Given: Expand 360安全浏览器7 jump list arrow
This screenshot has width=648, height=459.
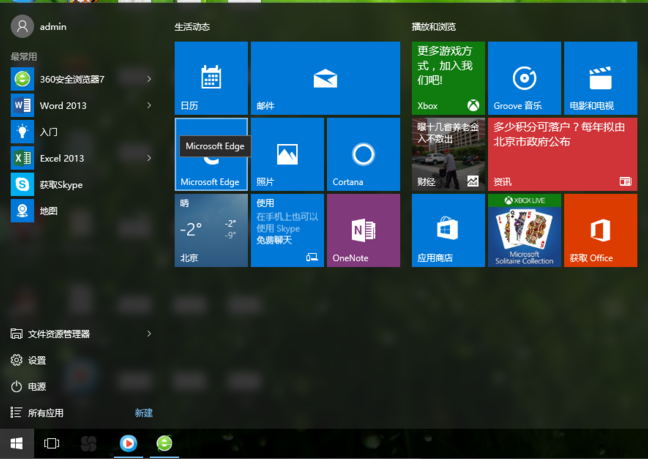Looking at the screenshot, I should pyautogui.click(x=149, y=79).
